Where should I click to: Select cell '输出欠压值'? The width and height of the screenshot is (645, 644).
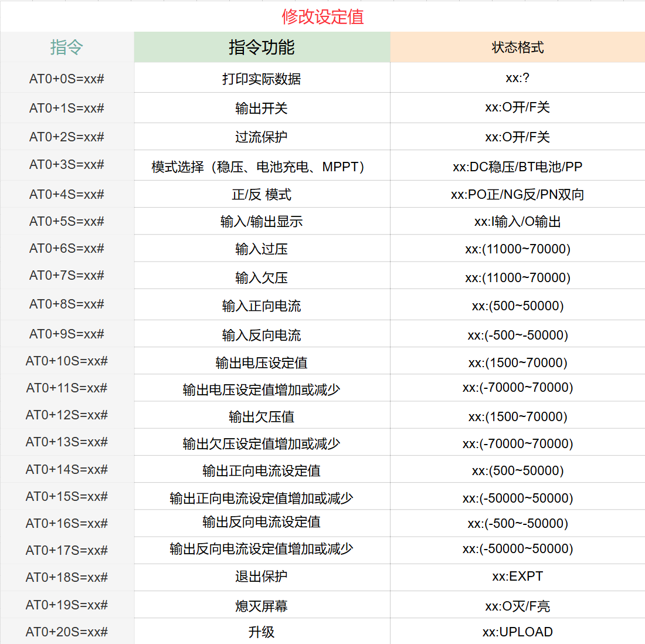pos(262,416)
